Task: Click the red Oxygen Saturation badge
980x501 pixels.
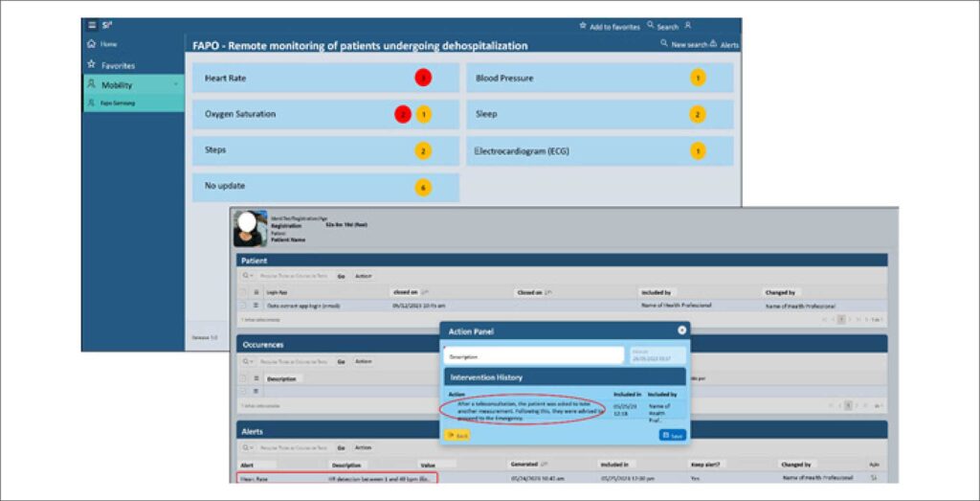Action: click(404, 114)
